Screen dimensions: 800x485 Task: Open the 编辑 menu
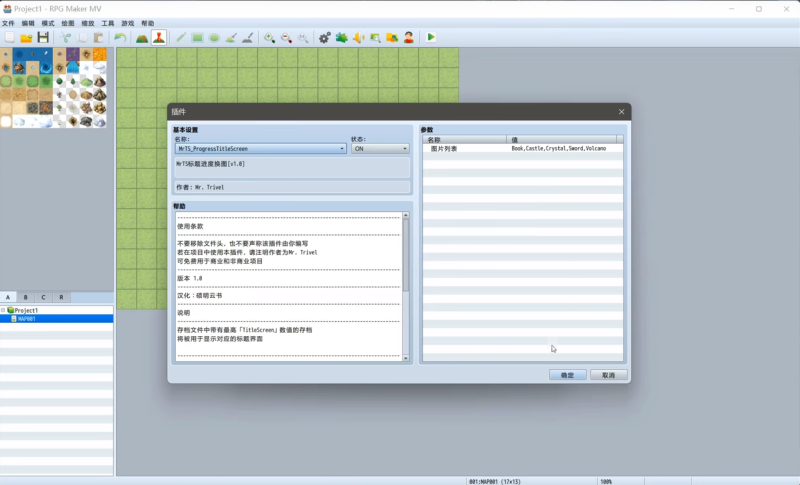[28, 23]
